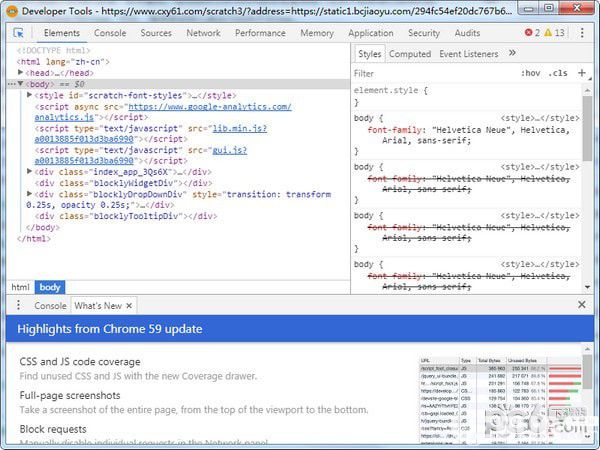Open the DevTools three-dot customize menu
600x450 pixels.
tap(582, 33)
